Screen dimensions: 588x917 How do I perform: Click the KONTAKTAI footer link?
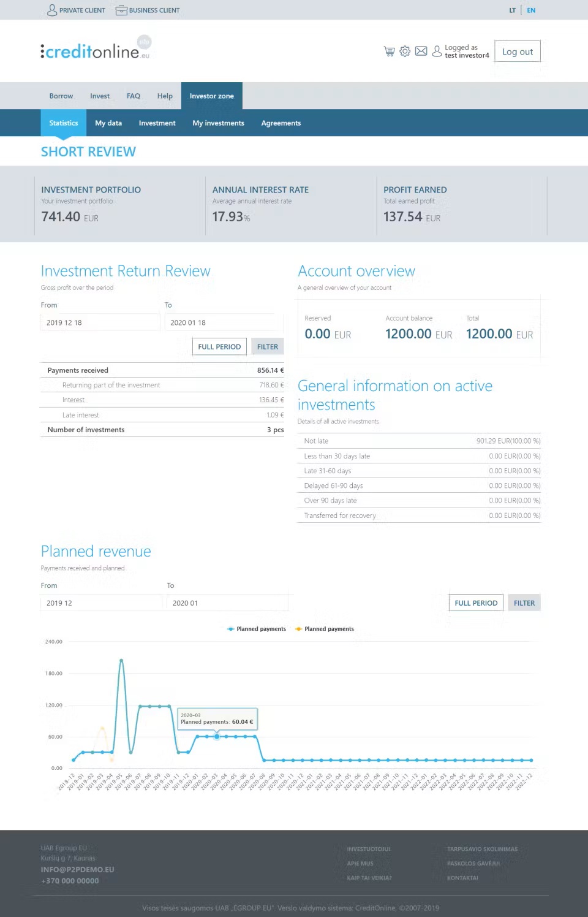(x=463, y=877)
